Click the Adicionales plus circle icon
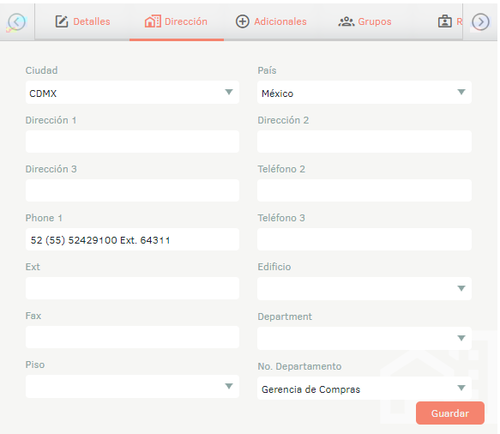The width and height of the screenshot is (500, 434). pos(242,22)
